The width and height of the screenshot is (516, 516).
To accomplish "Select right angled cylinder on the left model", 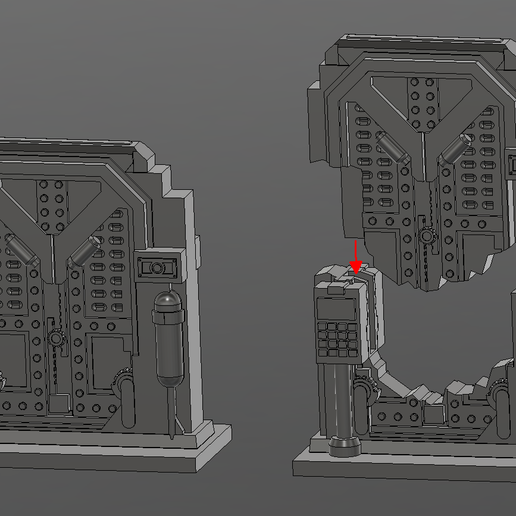I will (85, 252).
